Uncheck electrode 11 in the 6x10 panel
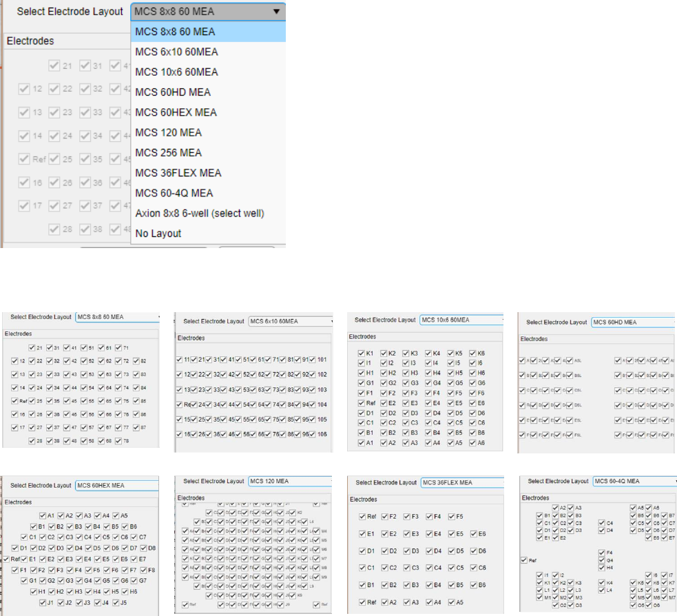This screenshot has width=677, height=616. point(179,360)
